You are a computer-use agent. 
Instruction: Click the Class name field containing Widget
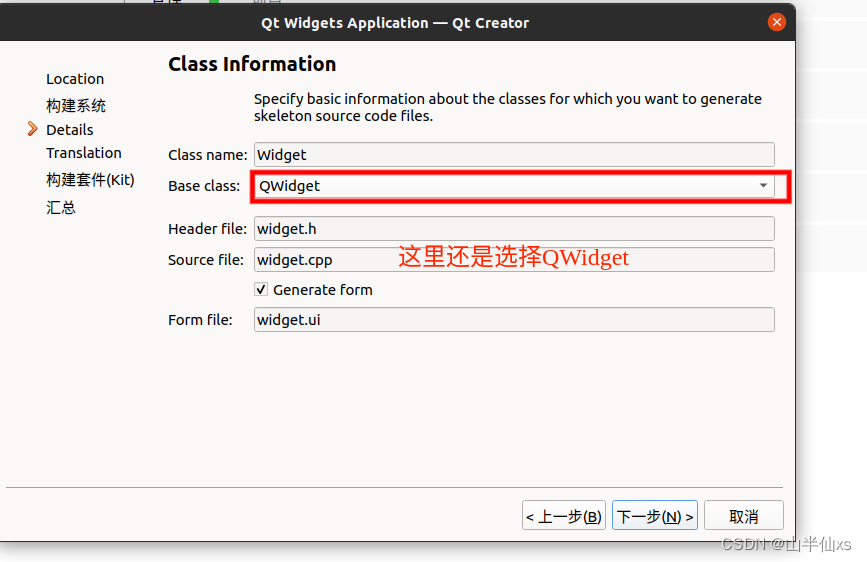[514, 155]
